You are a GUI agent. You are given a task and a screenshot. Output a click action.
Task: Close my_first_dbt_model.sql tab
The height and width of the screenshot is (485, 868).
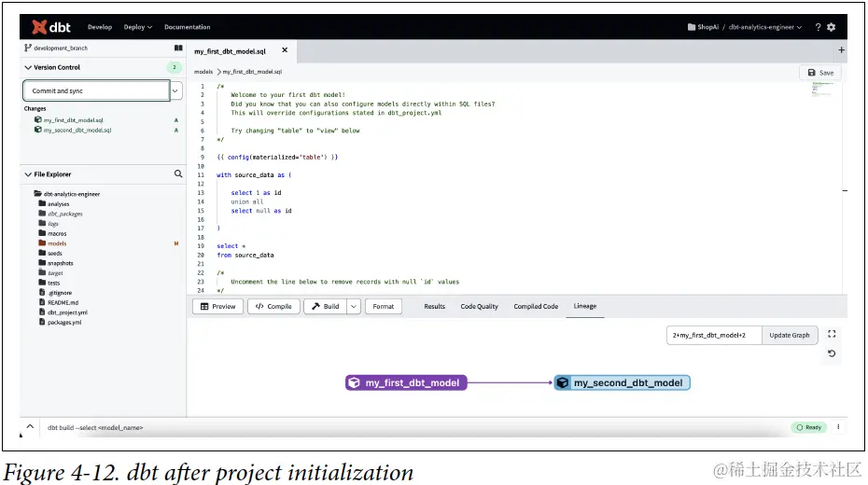[x=285, y=50]
